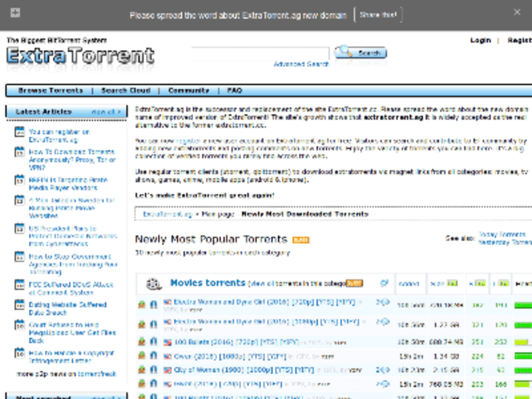The width and height of the screenshot is (532, 399).
Task: Click view all in Latest Articles header
Action: [106, 112]
